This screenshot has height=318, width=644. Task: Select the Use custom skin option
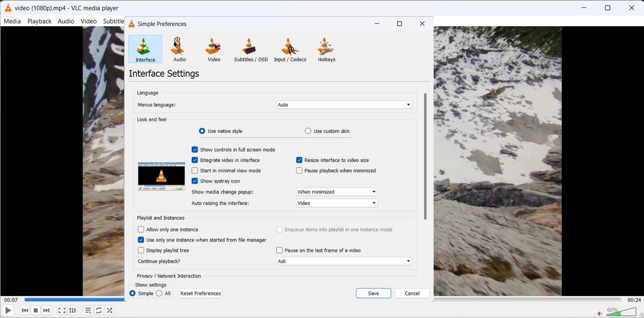click(x=308, y=131)
